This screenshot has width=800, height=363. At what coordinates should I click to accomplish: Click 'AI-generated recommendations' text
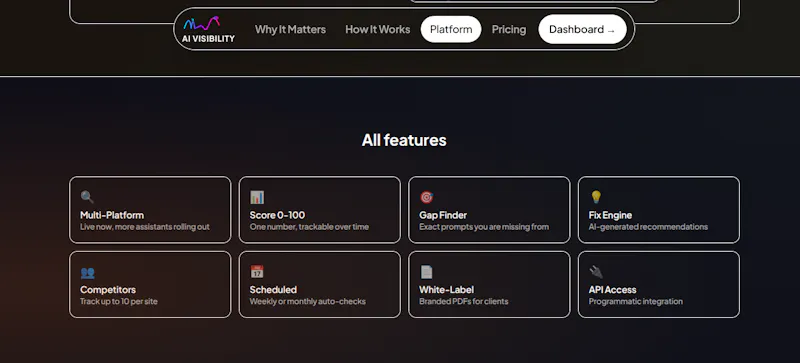pyautogui.click(x=648, y=227)
